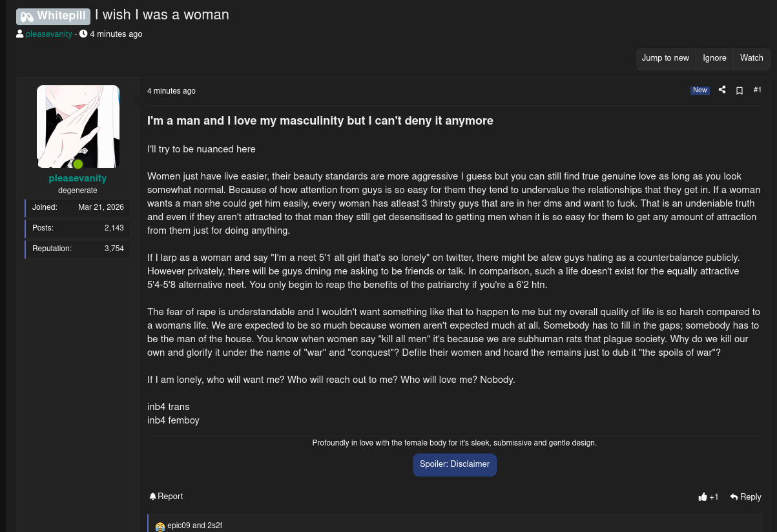Click the pleasevanity avatar image
This screenshot has height=532, width=777.
click(78, 127)
